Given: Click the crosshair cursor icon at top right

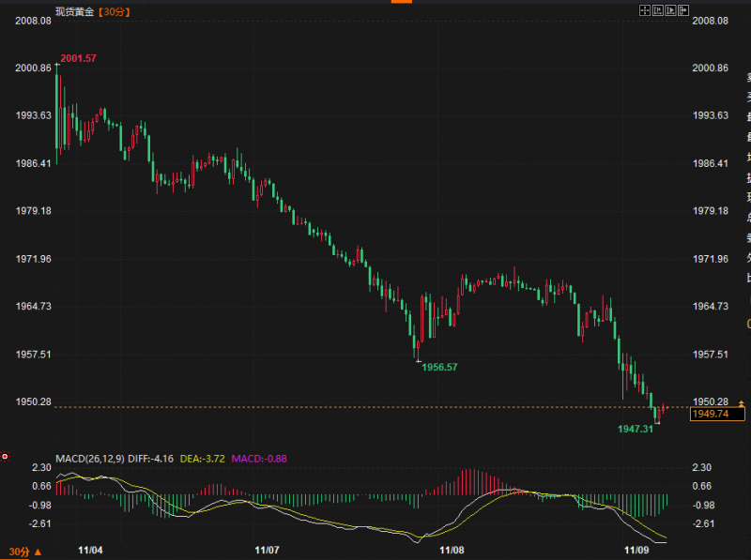Looking at the screenshot, I should click(x=645, y=10).
